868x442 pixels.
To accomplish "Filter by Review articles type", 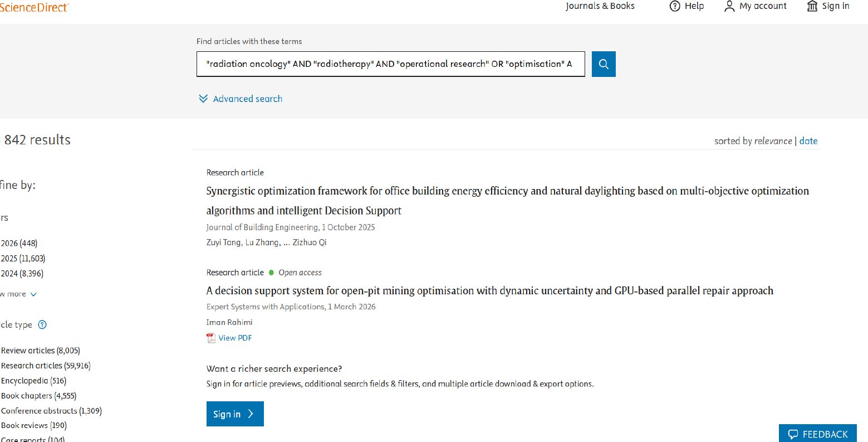I will point(40,351).
